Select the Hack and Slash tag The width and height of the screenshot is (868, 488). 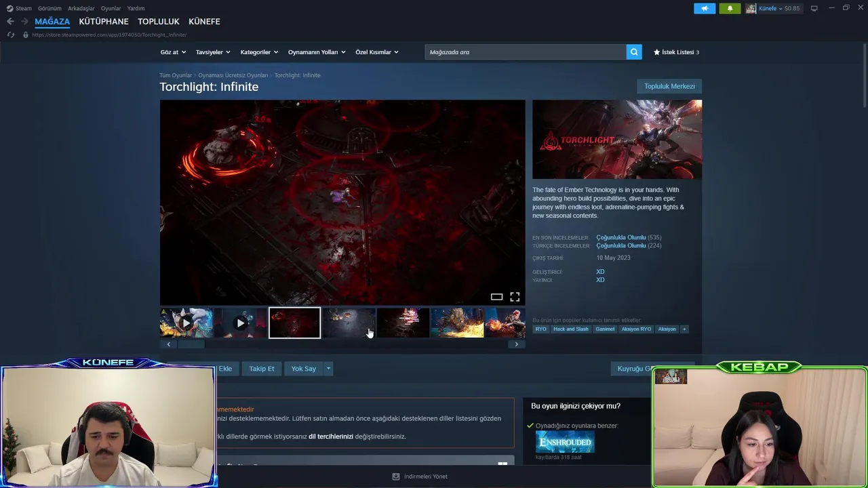(x=571, y=329)
